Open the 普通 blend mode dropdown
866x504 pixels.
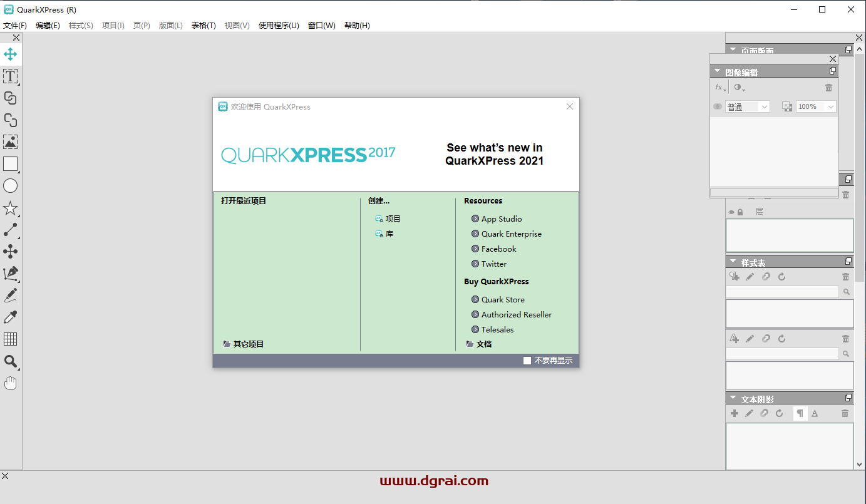(748, 106)
